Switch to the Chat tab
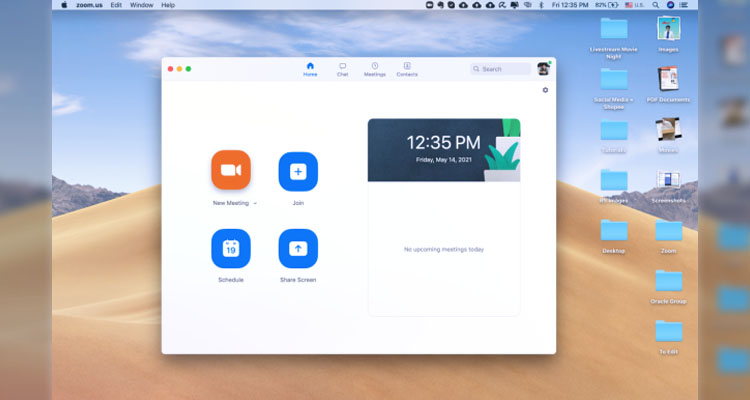 [x=342, y=69]
